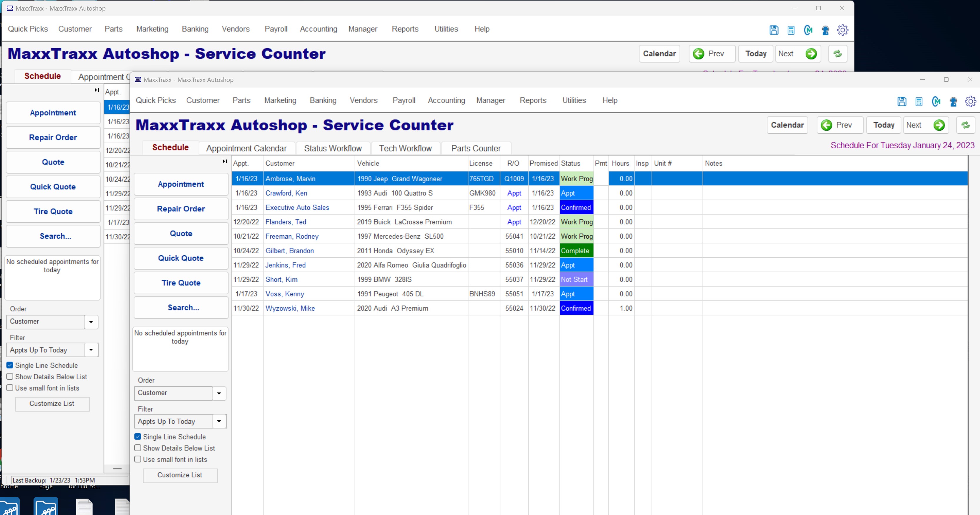
Task: Click Customize List button in front window
Action: 180,475
